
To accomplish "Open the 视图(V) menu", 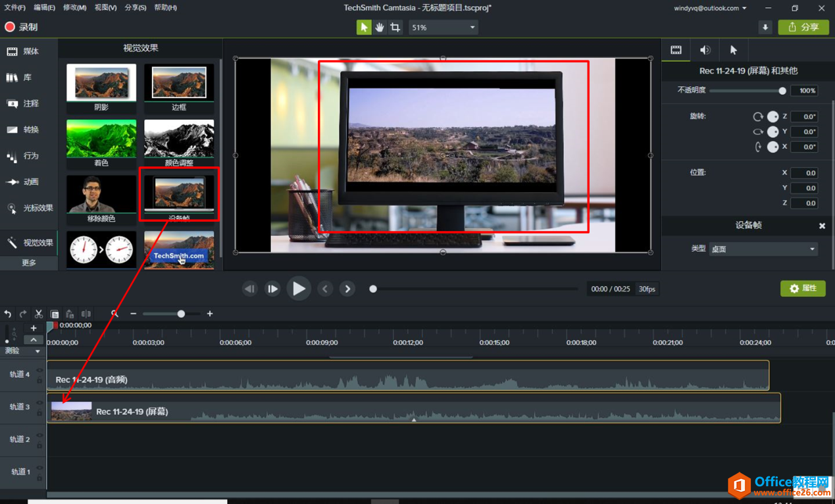I will click(105, 8).
